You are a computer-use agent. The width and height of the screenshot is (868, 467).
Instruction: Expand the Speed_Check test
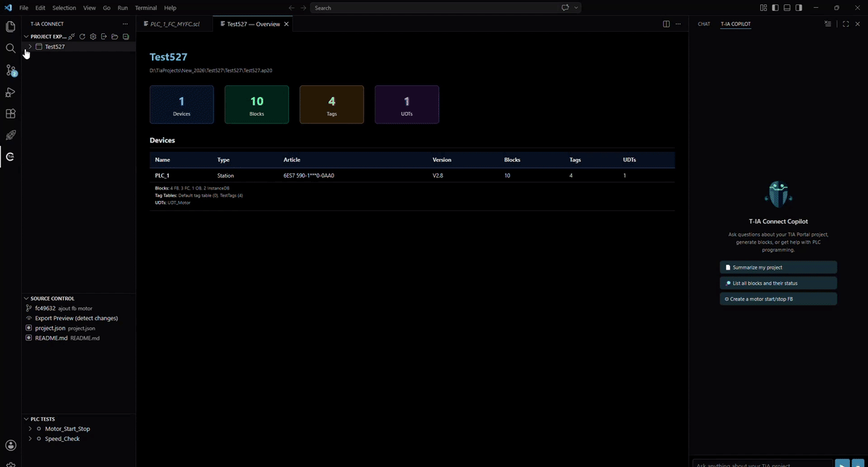[30, 439]
